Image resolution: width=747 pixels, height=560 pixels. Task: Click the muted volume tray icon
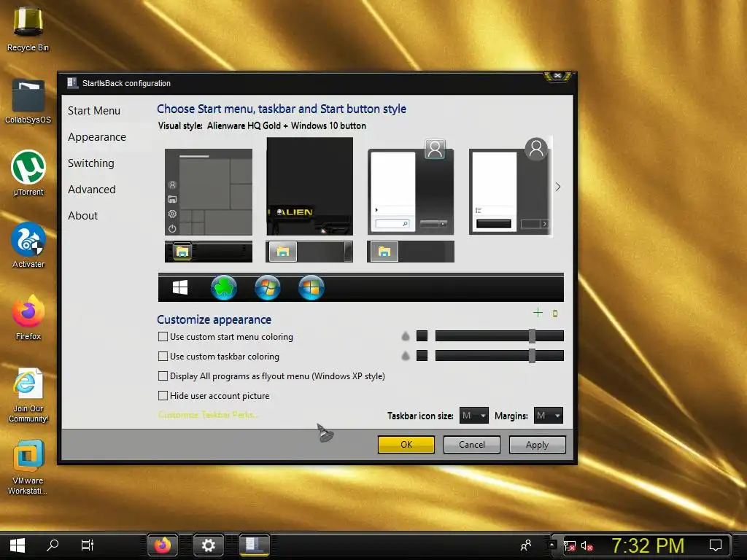pyautogui.click(x=587, y=545)
